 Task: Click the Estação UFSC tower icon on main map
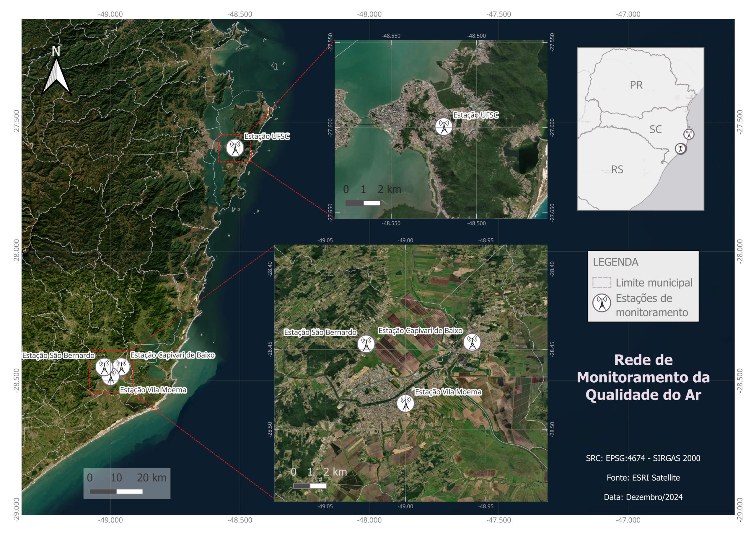coord(235,148)
